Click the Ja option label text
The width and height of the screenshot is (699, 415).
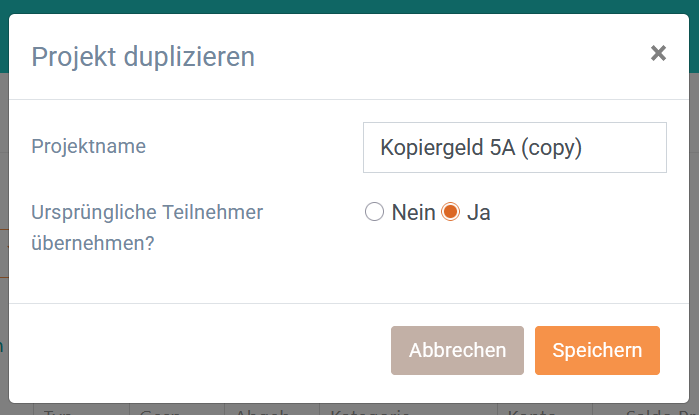coord(479,213)
